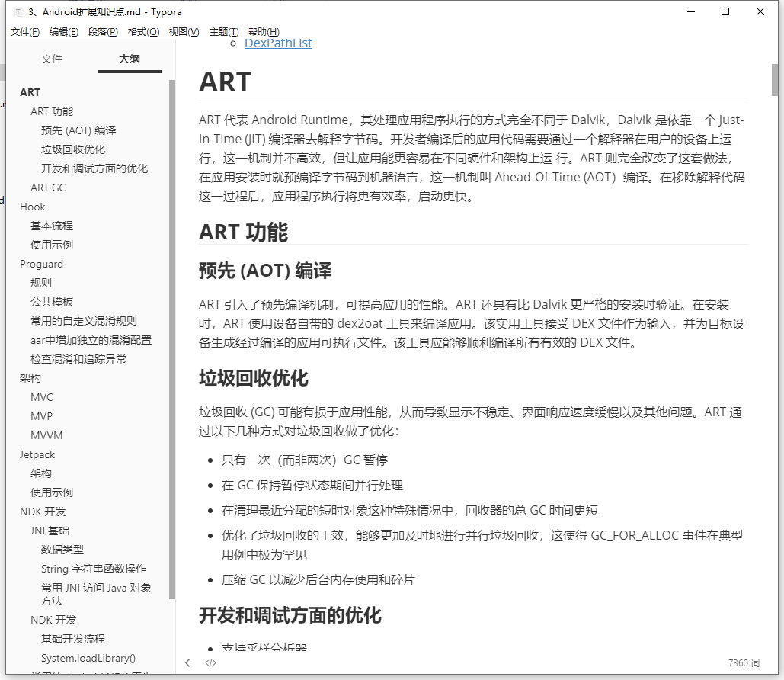Jump to ART GC in outline
Image resolution: width=784 pixels, height=680 pixels.
pos(48,188)
